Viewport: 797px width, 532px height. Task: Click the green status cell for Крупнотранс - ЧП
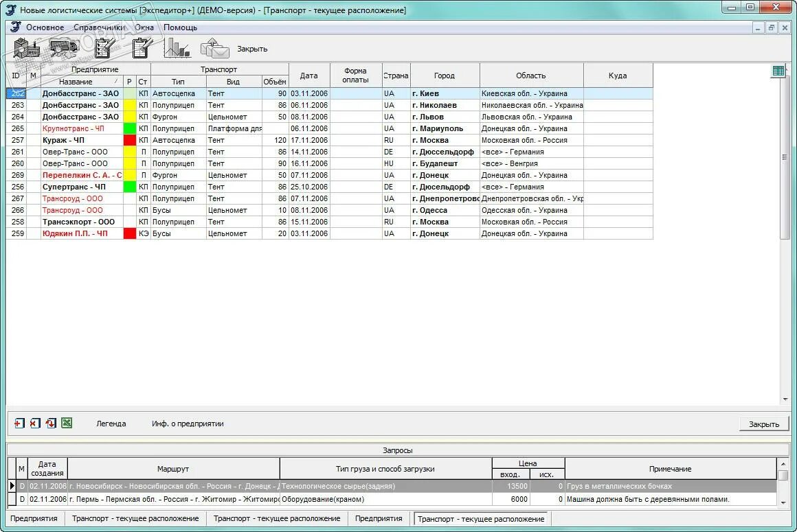130,128
